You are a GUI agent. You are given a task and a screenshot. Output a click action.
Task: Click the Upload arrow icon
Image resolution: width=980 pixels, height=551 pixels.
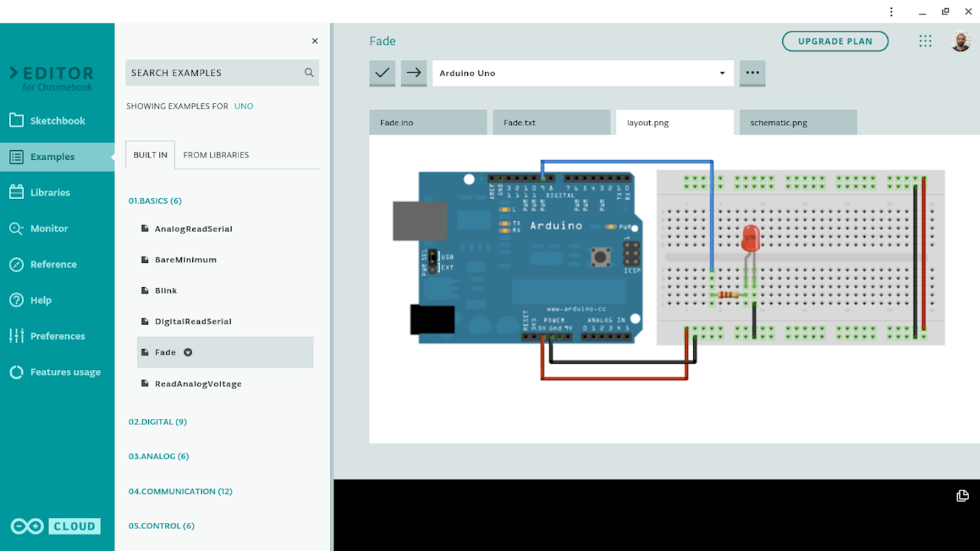414,72
